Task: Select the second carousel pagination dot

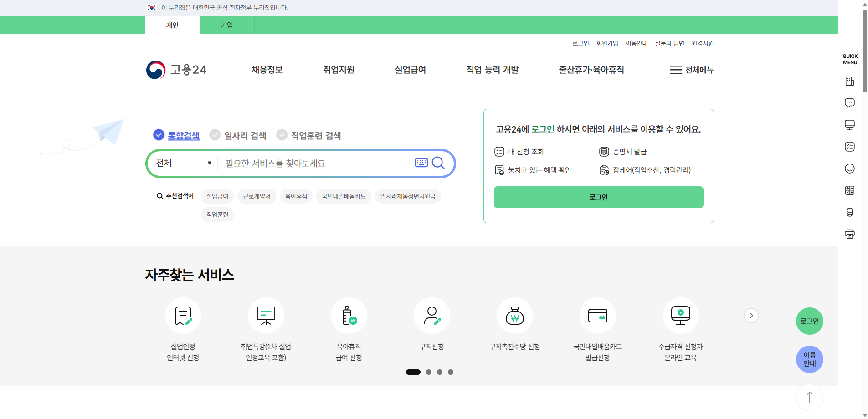Action: point(429,372)
